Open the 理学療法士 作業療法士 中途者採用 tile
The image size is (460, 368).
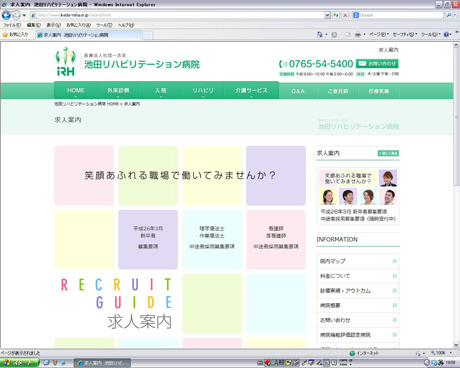pyautogui.click(x=212, y=240)
